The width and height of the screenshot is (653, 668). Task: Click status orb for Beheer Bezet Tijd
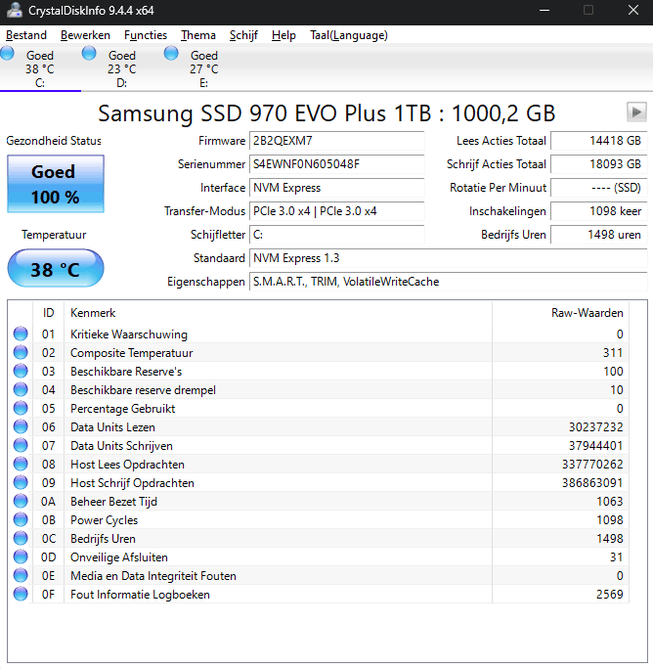[20, 501]
